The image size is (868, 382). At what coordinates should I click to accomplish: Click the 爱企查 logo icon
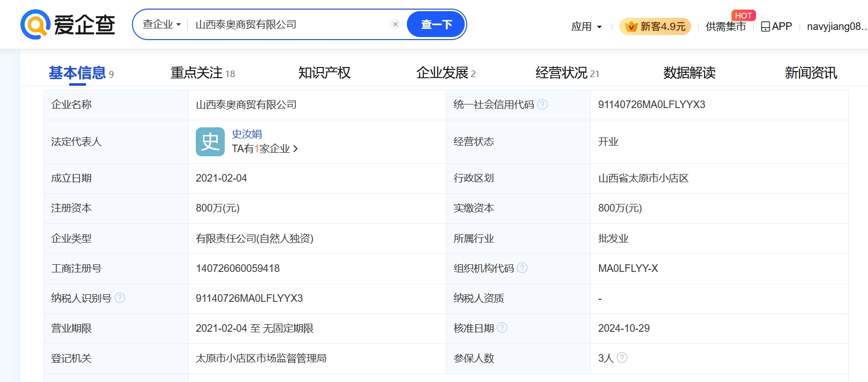(x=35, y=24)
